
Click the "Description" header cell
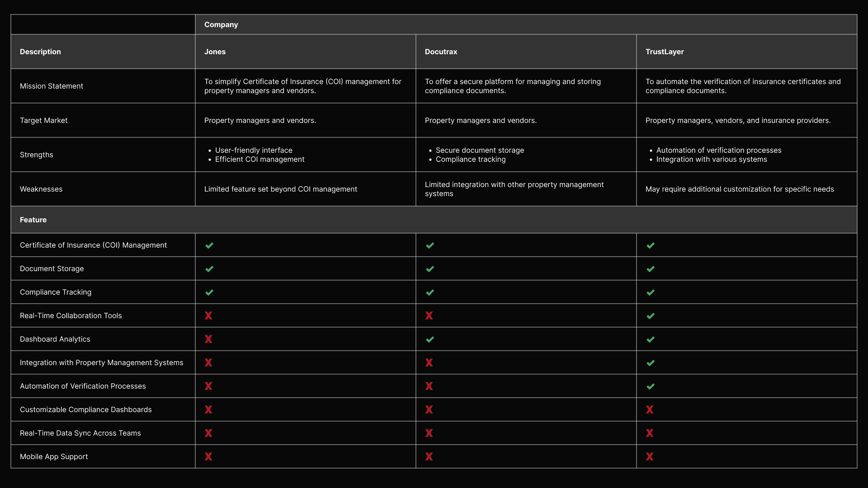tap(103, 52)
